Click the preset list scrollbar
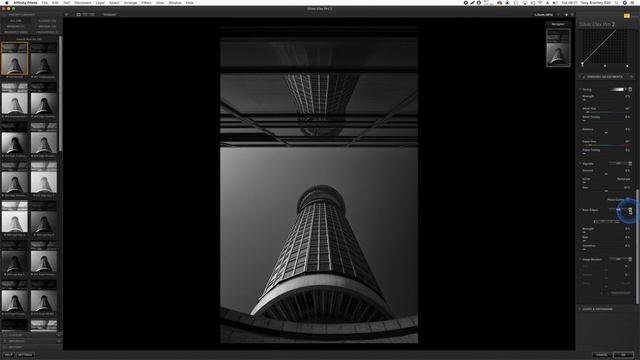640x360 pixels. point(60,94)
